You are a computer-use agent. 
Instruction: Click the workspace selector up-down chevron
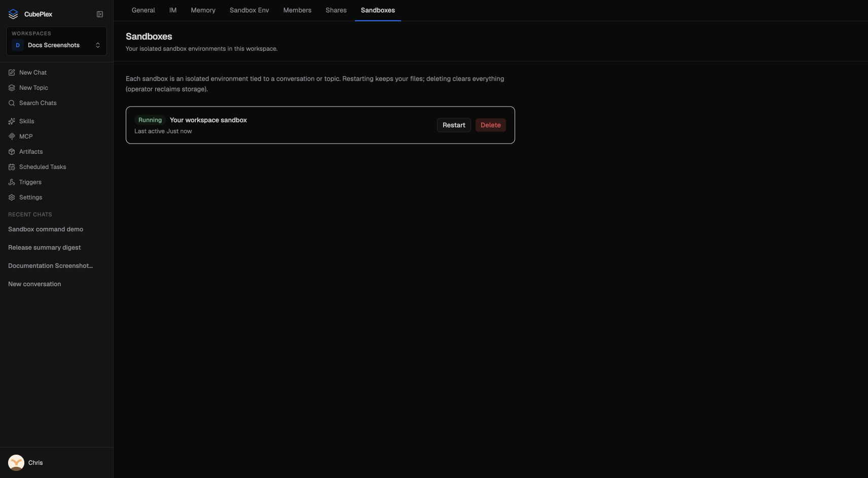[98, 45]
